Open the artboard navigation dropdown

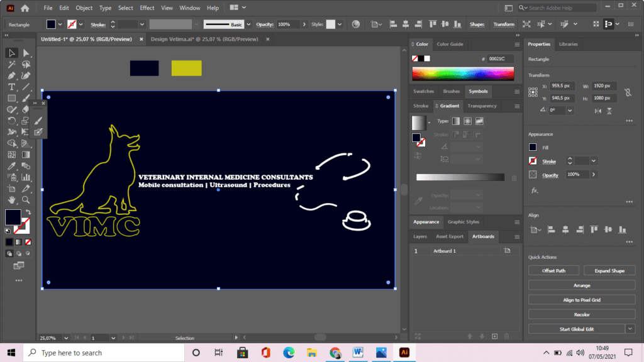[113, 338]
